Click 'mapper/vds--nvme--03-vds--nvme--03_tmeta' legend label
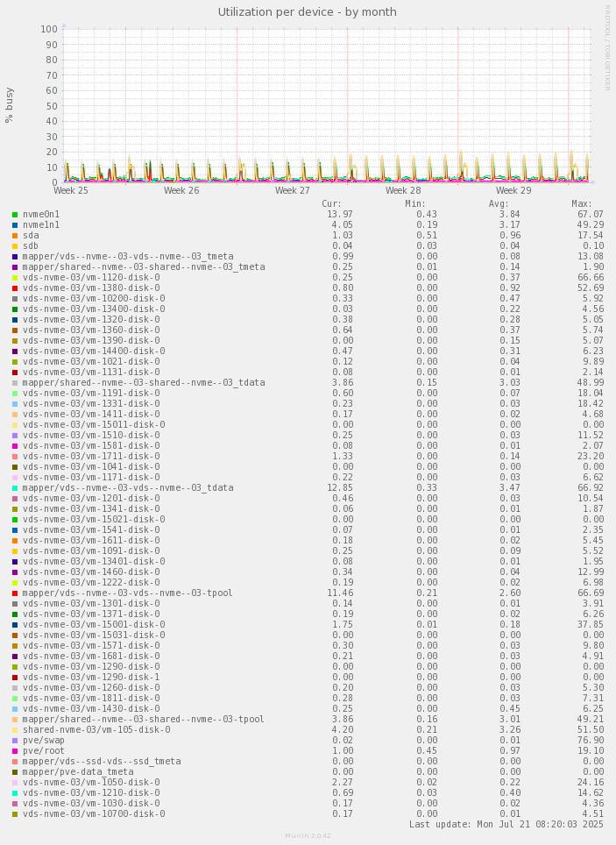 click(x=128, y=257)
